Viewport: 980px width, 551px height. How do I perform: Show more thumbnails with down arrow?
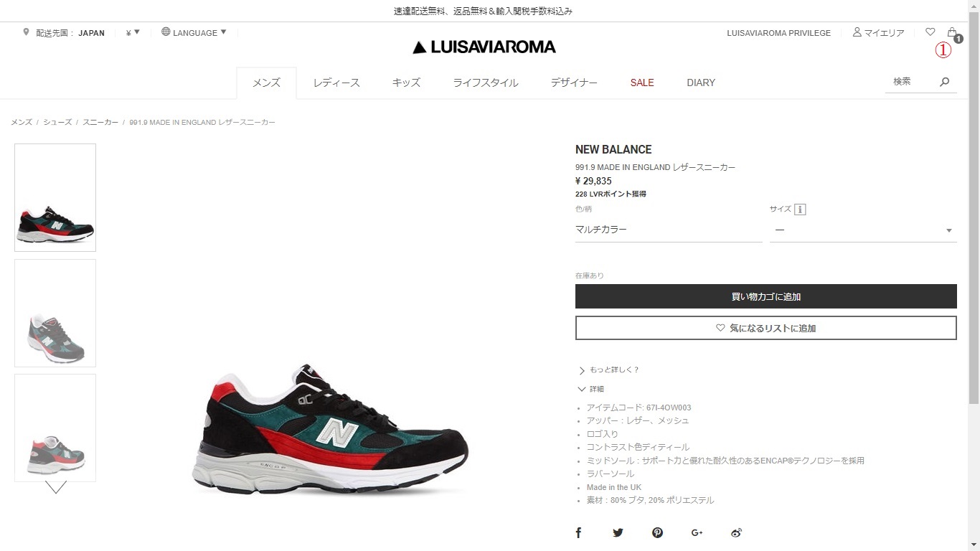(55, 487)
